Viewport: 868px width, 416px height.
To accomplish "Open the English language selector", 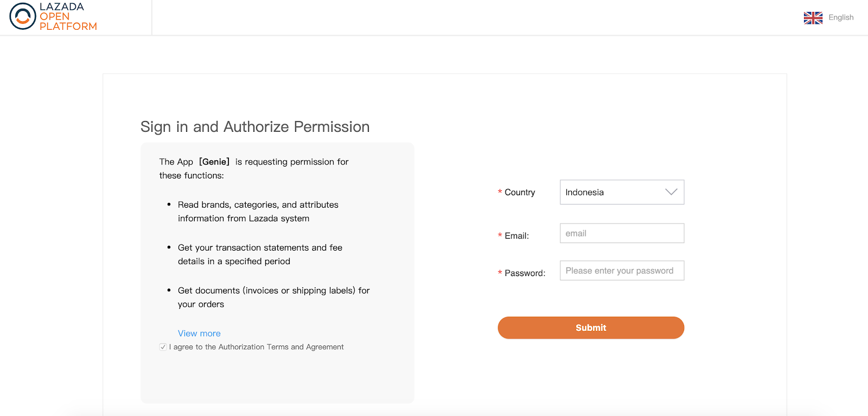I will [x=841, y=17].
